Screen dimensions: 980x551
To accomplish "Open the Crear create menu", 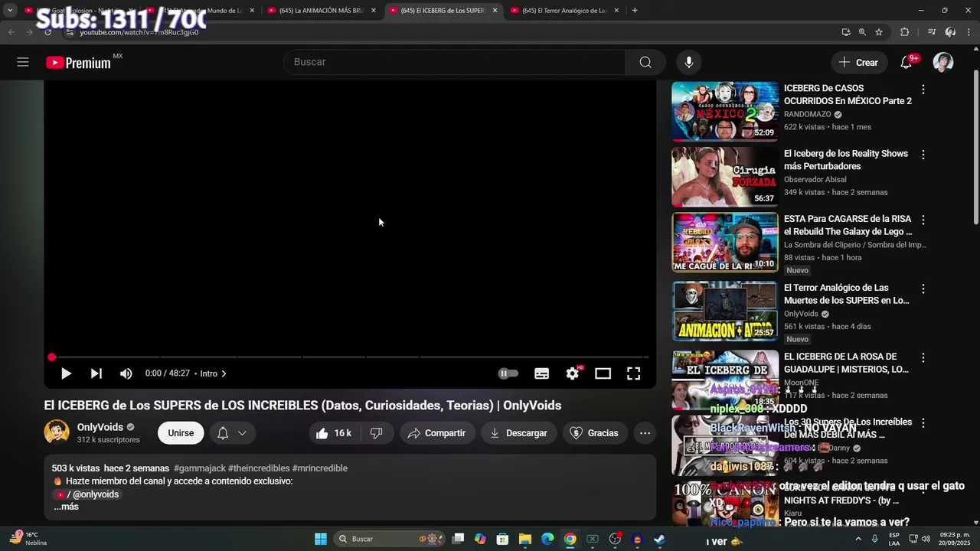I will pyautogui.click(x=858, y=63).
